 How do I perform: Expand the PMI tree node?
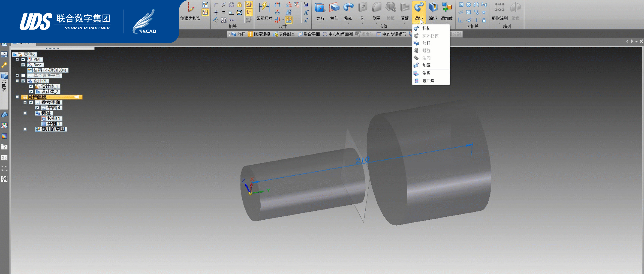tap(17, 59)
